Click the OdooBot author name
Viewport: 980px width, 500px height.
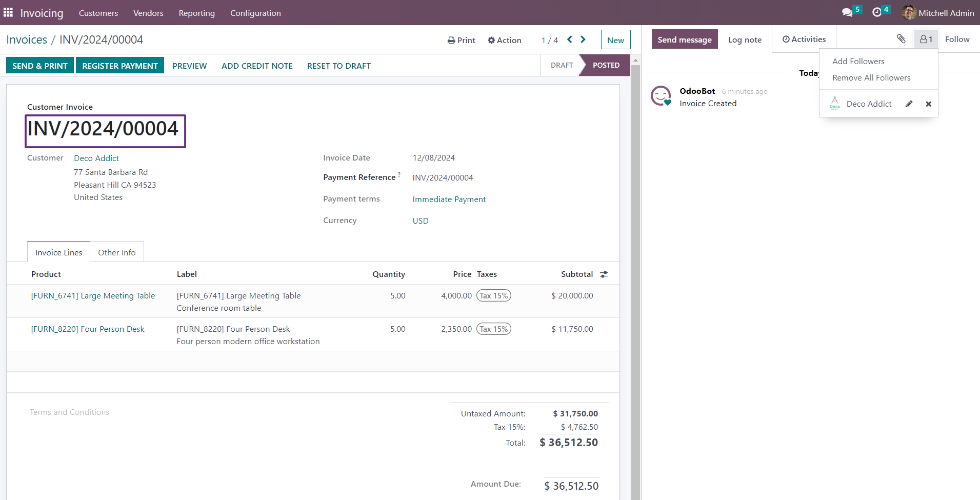pos(697,91)
